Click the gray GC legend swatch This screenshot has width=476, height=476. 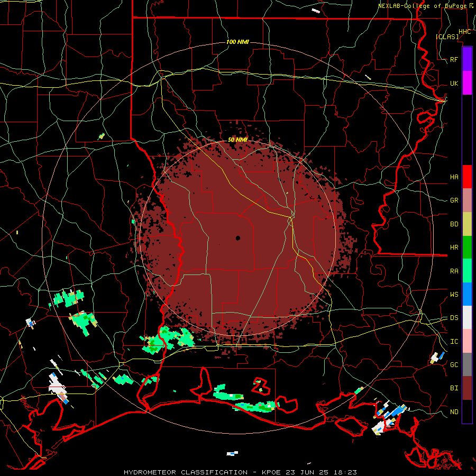(x=467, y=364)
